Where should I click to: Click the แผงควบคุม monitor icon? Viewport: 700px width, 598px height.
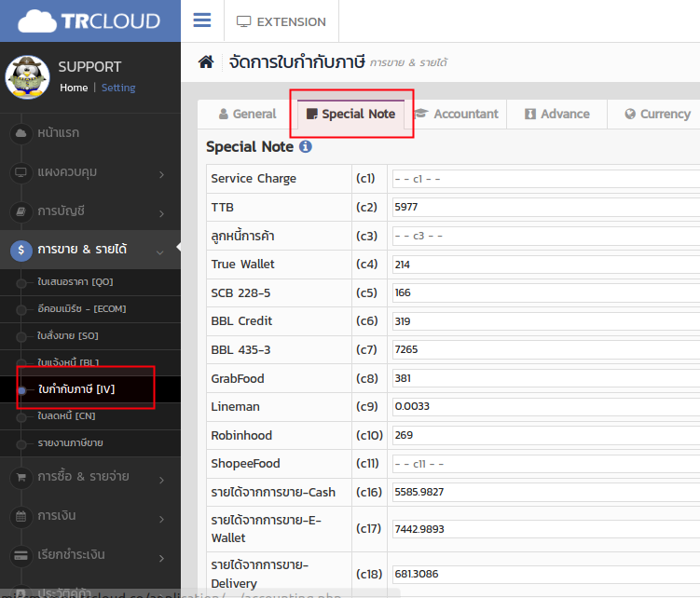click(x=21, y=172)
